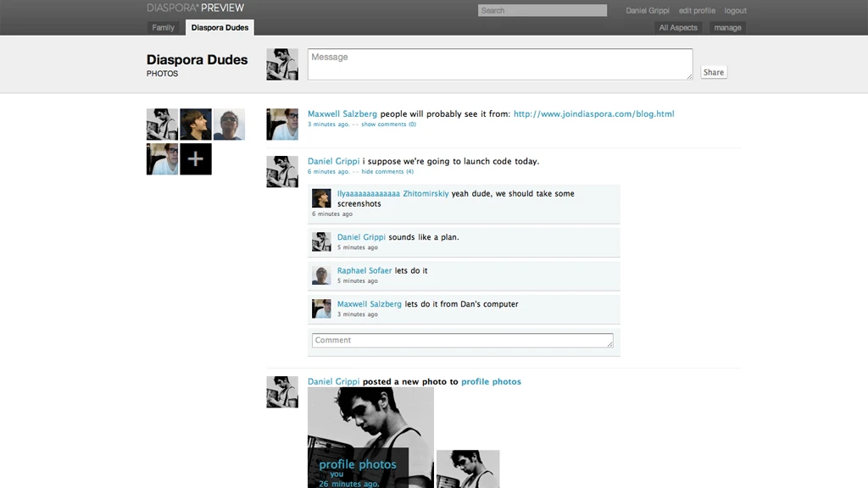The image size is (868, 488).
Task: Open the joindiaspora.com/blog.html link
Action: point(594,114)
